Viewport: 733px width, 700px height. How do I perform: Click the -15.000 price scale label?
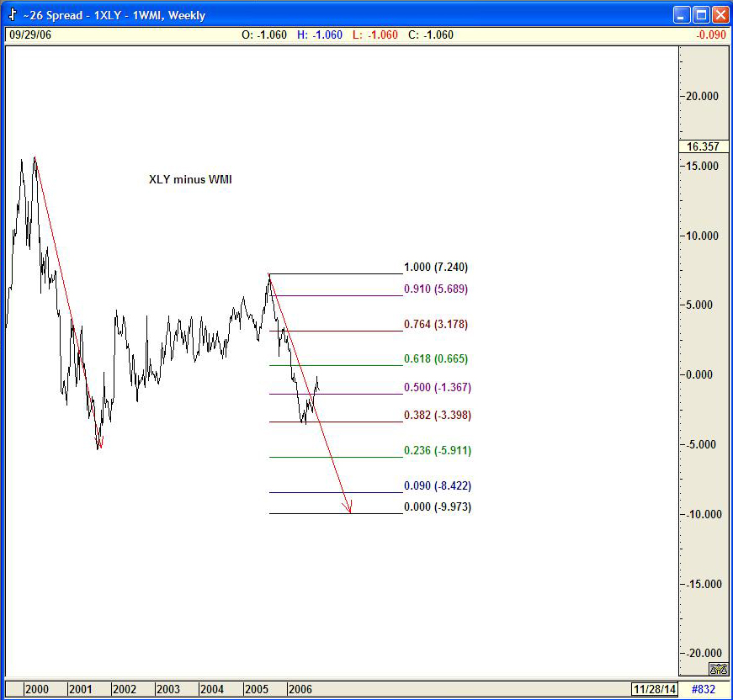tap(703, 584)
